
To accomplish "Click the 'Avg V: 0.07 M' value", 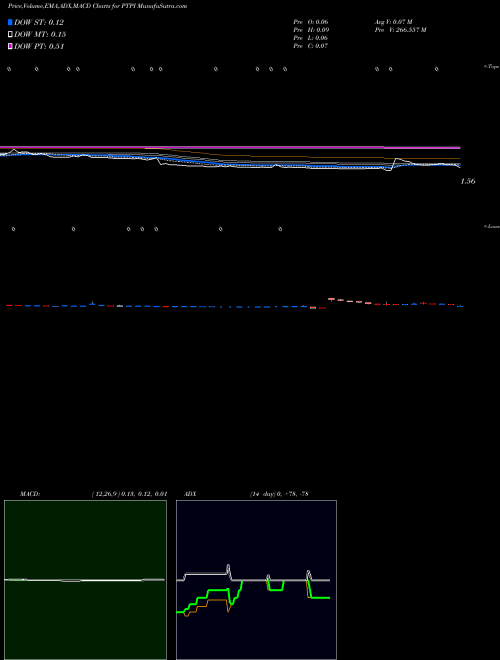I will click(395, 22).
